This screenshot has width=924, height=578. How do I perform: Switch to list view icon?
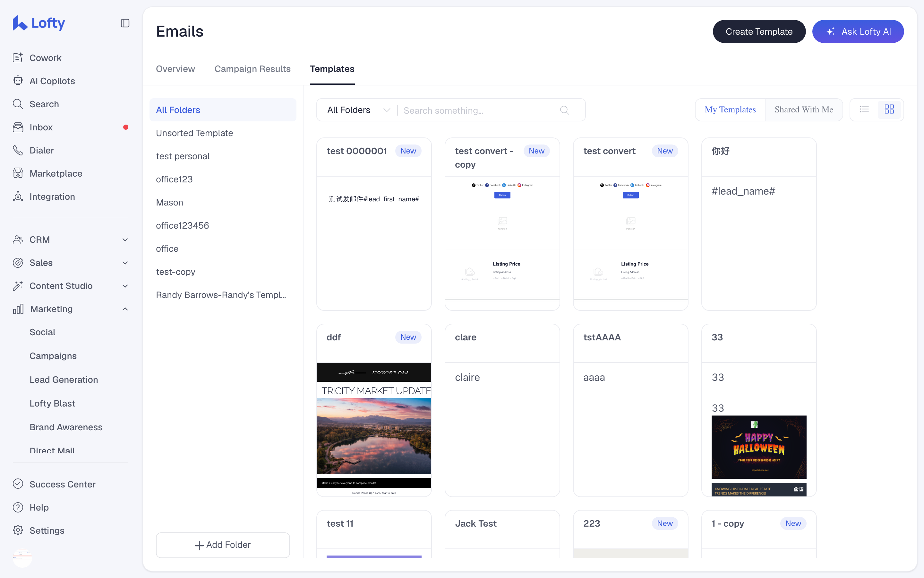pos(864,110)
